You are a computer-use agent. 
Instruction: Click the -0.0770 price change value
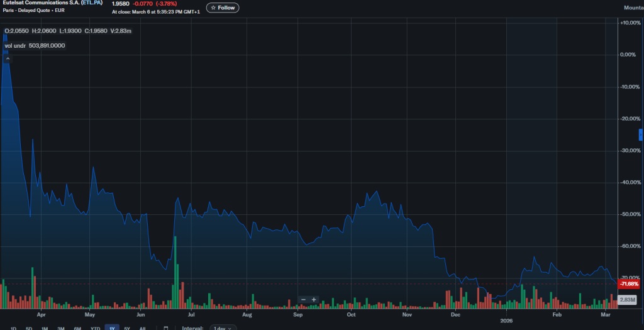[x=143, y=4]
